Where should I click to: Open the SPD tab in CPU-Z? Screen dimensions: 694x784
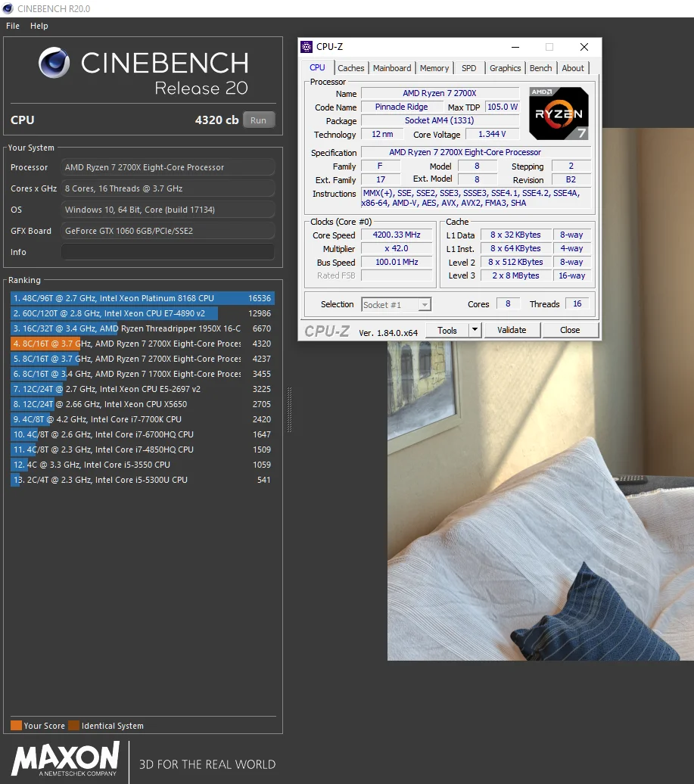pyautogui.click(x=469, y=68)
